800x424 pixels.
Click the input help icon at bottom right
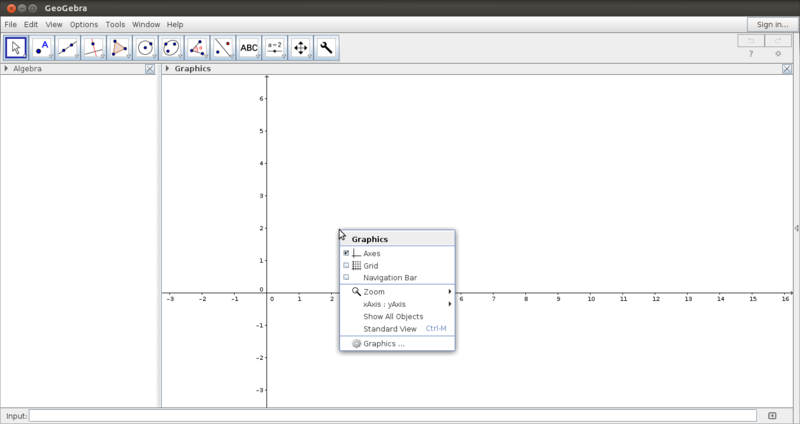[x=772, y=416]
